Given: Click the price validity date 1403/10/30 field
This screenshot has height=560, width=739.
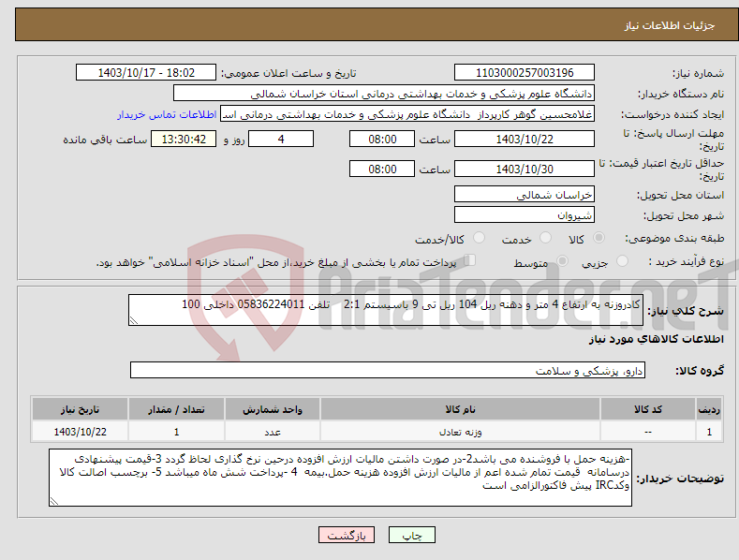Looking at the screenshot, I should coord(525,169).
